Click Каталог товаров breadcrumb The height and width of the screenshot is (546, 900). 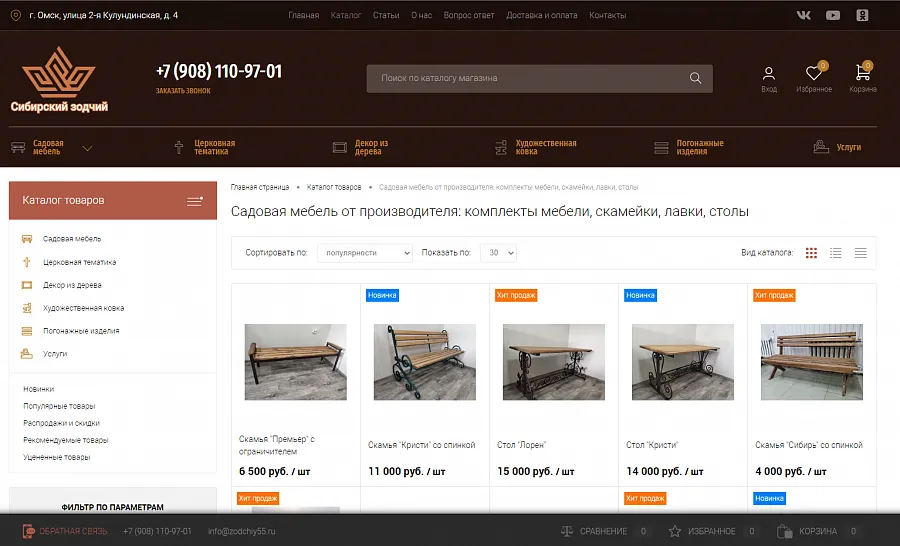[334, 187]
